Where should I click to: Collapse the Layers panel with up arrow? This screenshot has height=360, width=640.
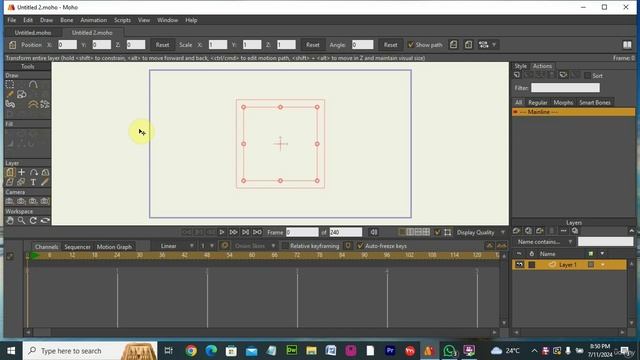(x=631, y=231)
